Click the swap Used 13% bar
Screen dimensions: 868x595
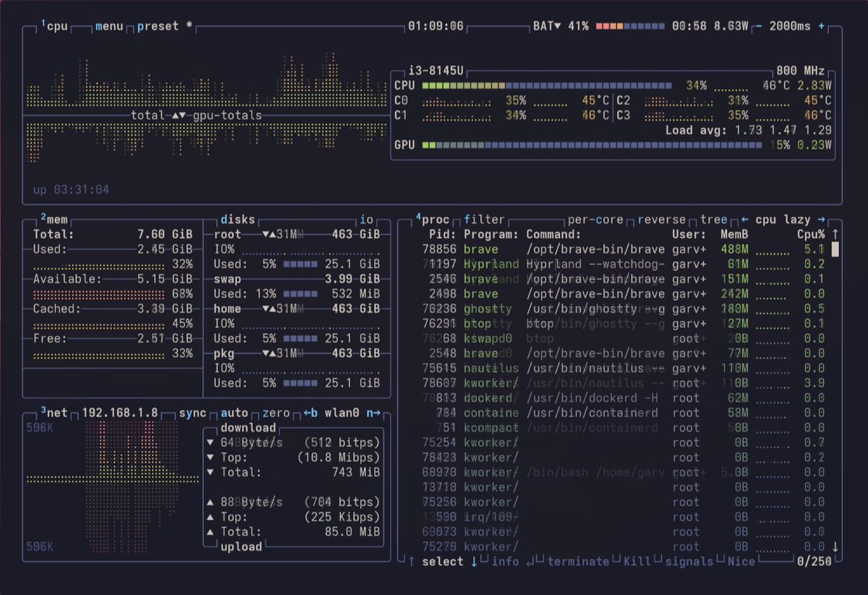[300, 294]
